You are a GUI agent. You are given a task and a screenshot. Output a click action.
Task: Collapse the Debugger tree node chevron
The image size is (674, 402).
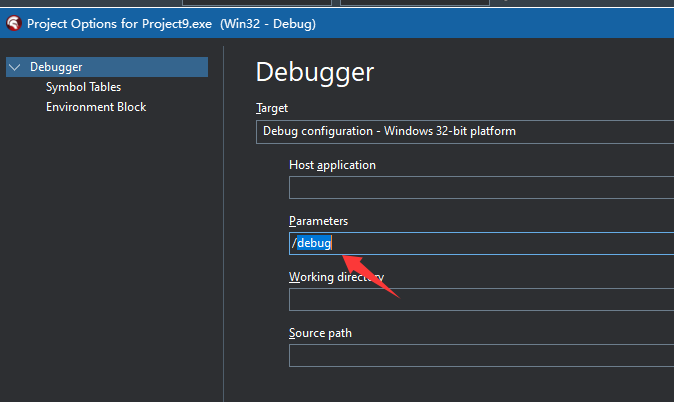pos(14,68)
